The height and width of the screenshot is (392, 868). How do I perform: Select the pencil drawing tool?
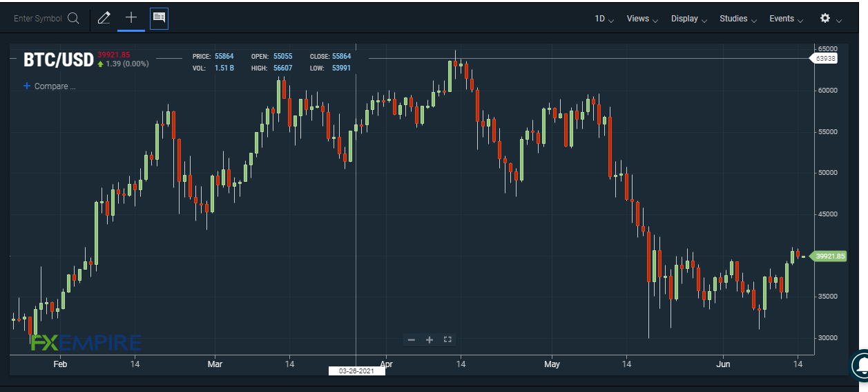pyautogui.click(x=104, y=19)
